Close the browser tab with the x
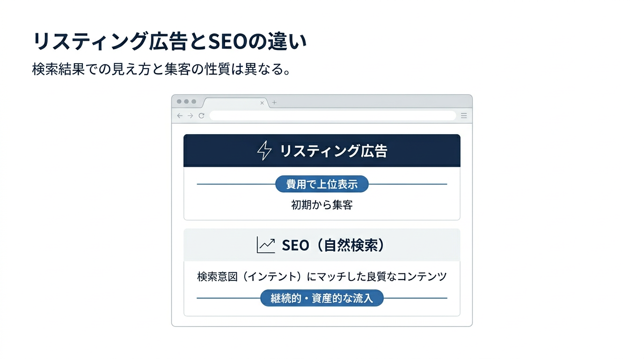The height and width of the screenshot is (359, 644). (x=262, y=103)
